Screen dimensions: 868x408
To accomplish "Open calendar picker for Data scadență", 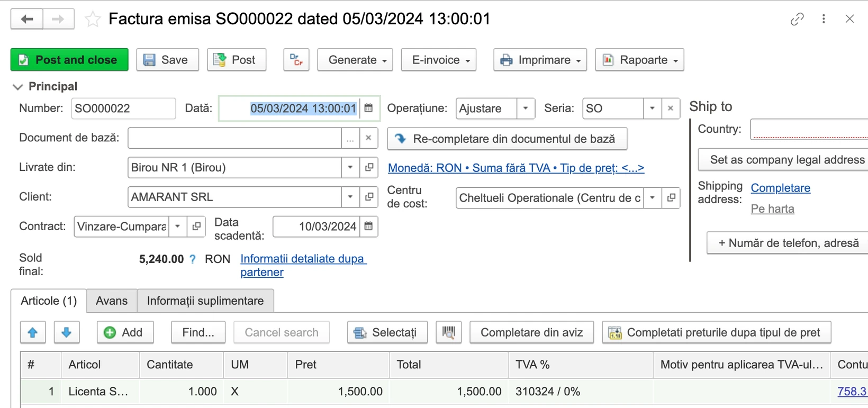I will [x=369, y=226].
